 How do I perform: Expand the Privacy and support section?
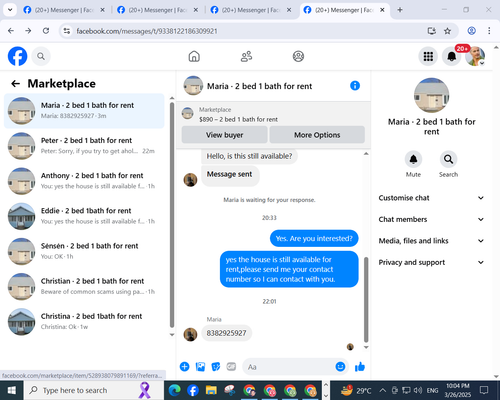[431, 262]
